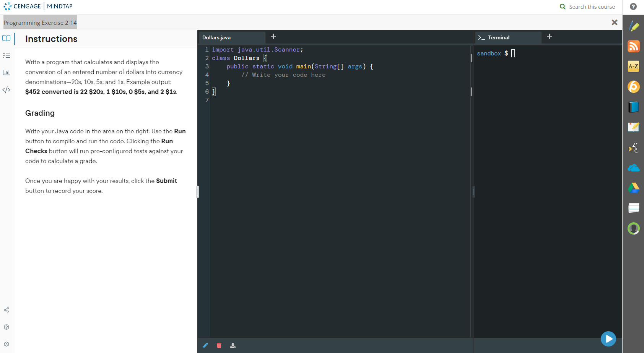Select the Dollars.java editor tab
This screenshot has height=353, width=644.
(x=216, y=37)
